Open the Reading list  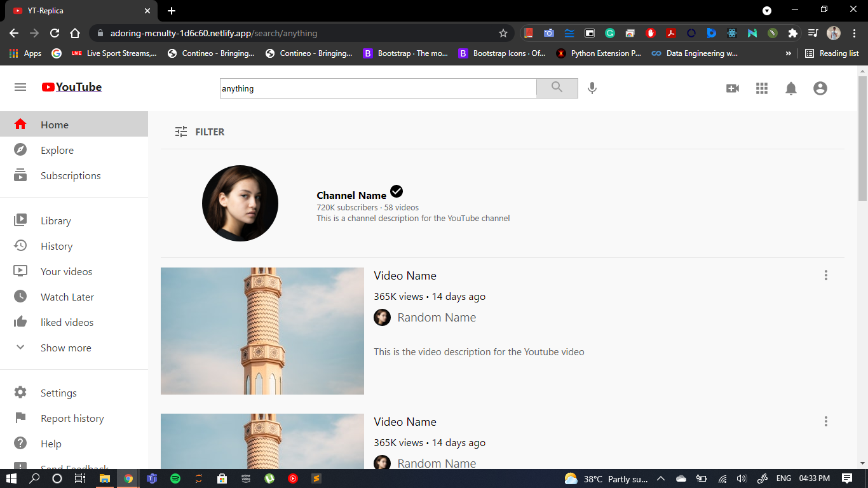point(832,53)
